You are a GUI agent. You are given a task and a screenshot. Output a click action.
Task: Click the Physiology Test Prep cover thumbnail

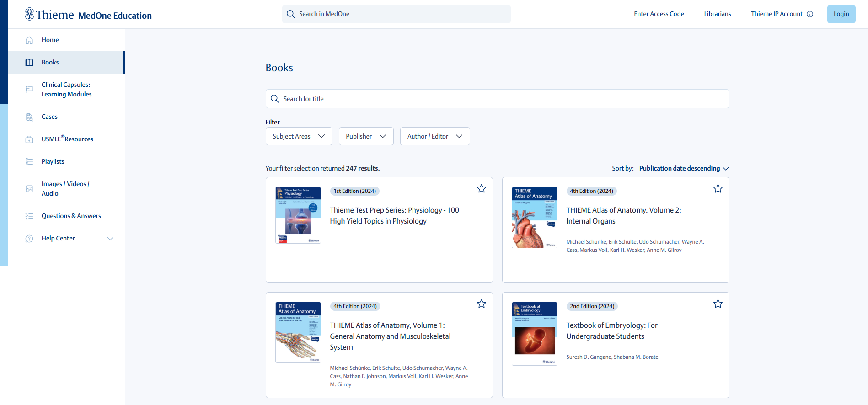[298, 215]
